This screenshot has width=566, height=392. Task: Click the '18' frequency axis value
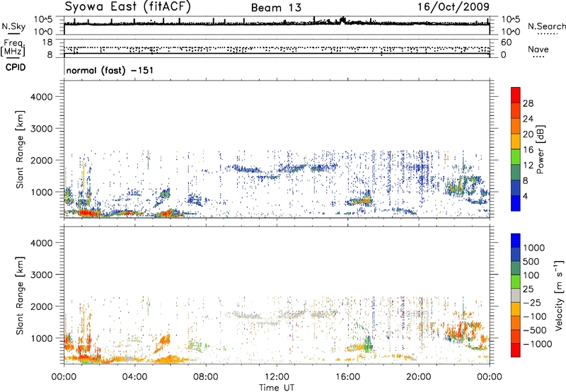point(47,42)
